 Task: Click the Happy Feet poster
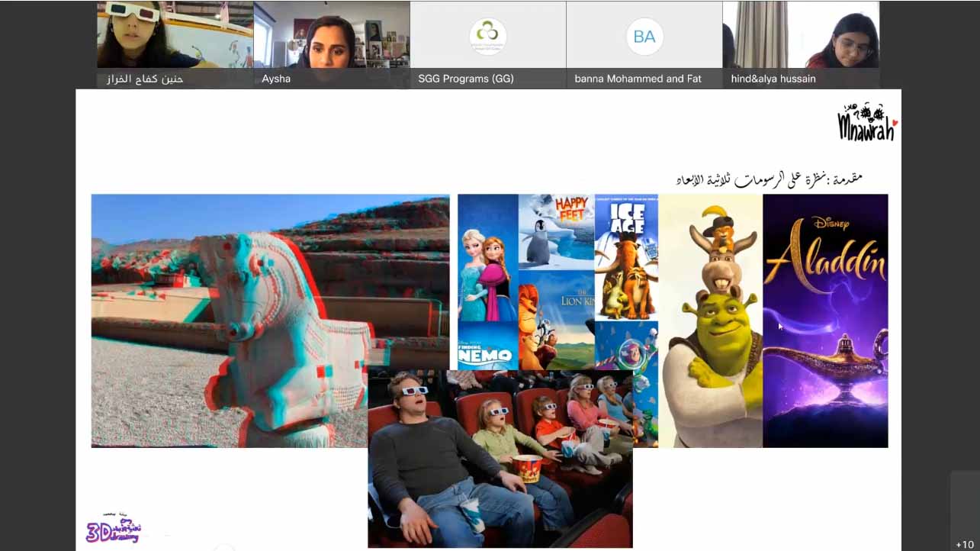coord(556,230)
